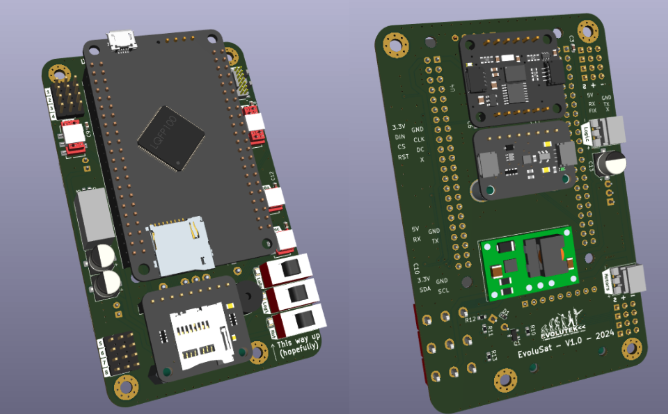This screenshot has height=414, width=668.
Task: Click the micro USB connector on top
Action: click(x=122, y=39)
